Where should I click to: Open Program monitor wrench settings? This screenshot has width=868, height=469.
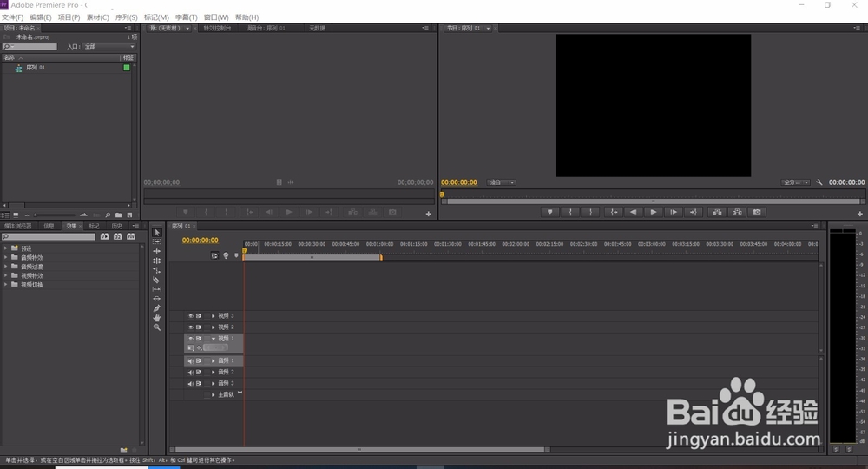(x=819, y=182)
